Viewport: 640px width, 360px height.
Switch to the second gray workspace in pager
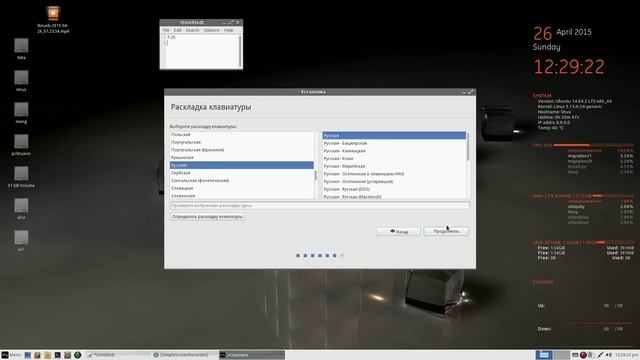click(x=561, y=355)
